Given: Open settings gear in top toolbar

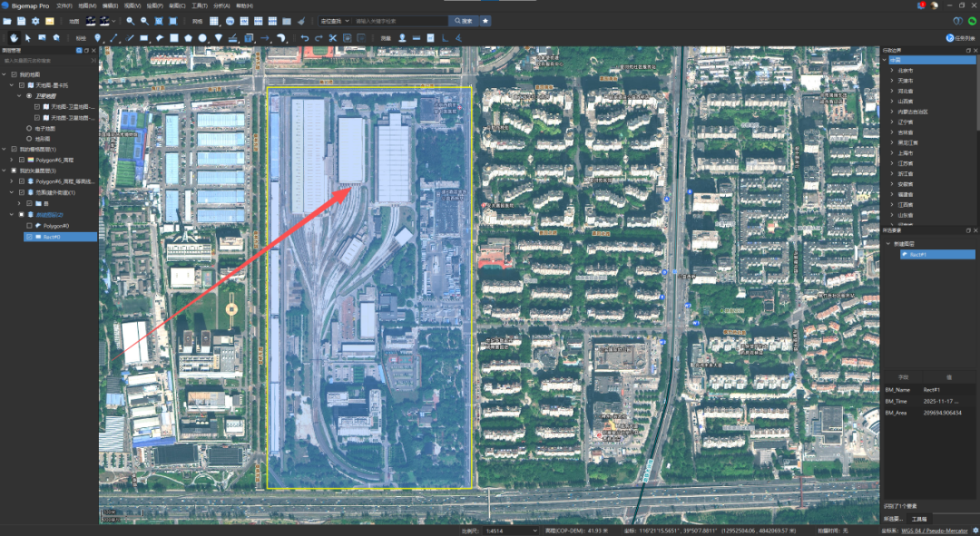Looking at the screenshot, I should (x=35, y=21).
